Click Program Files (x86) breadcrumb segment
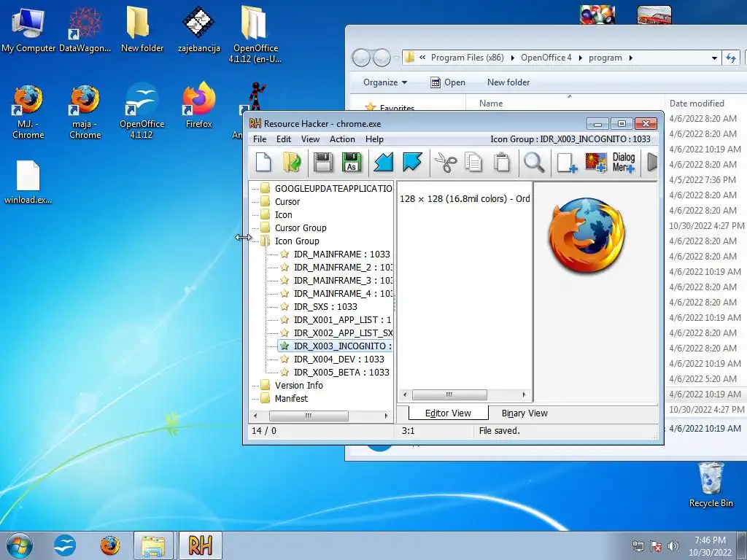 coord(468,58)
